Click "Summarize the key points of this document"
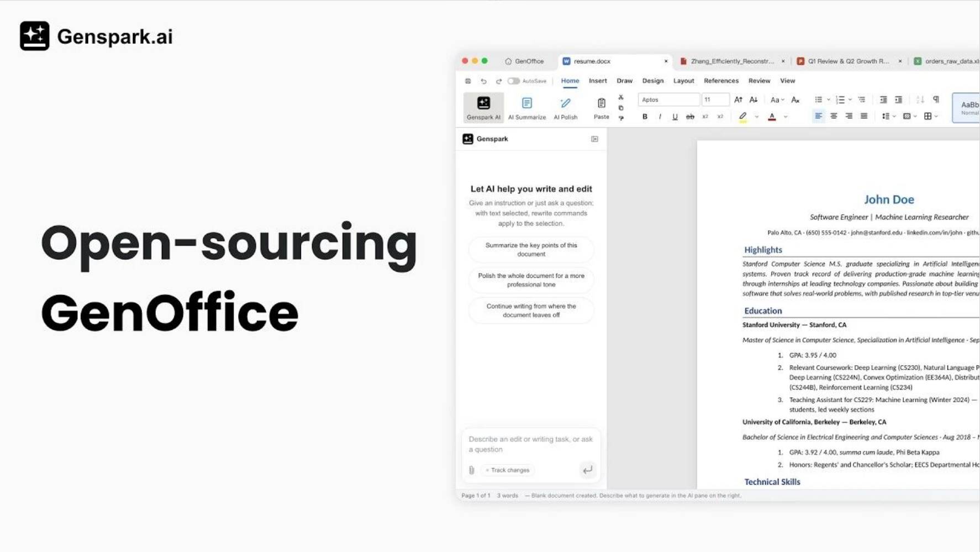 [x=531, y=250]
